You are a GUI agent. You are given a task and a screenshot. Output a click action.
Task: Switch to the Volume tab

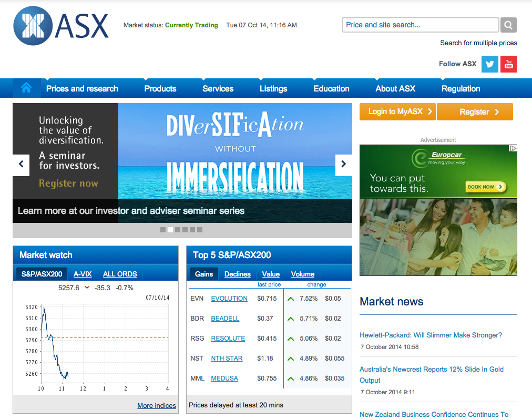point(303,274)
